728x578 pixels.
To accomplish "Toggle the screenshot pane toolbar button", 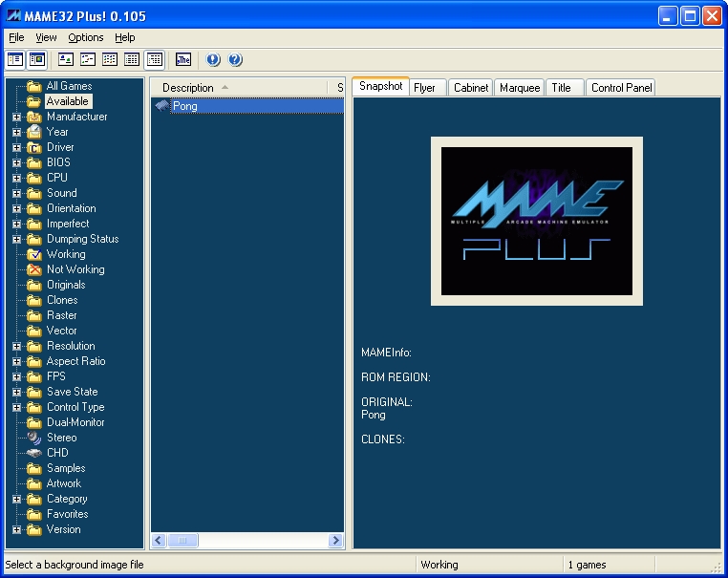I will pyautogui.click(x=36, y=59).
